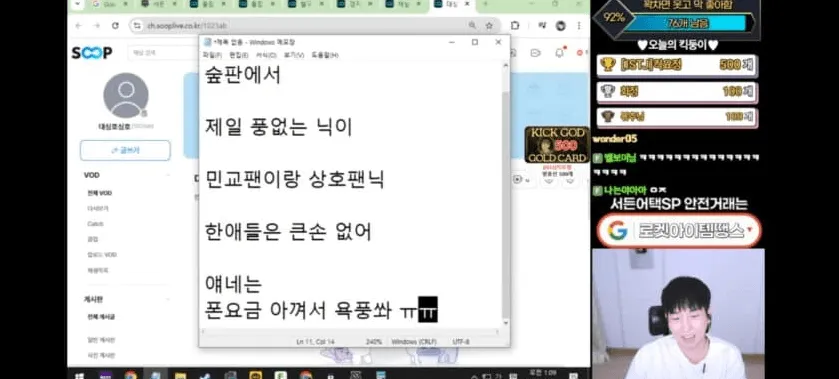This screenshot has height=379, width=839.
Task: Reload the page in Chrome
Action: [115, 26]
